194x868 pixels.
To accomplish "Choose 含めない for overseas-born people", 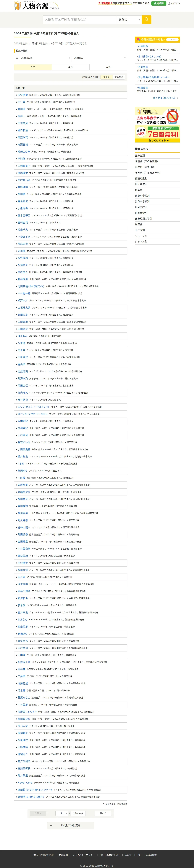I will (119, 77).
